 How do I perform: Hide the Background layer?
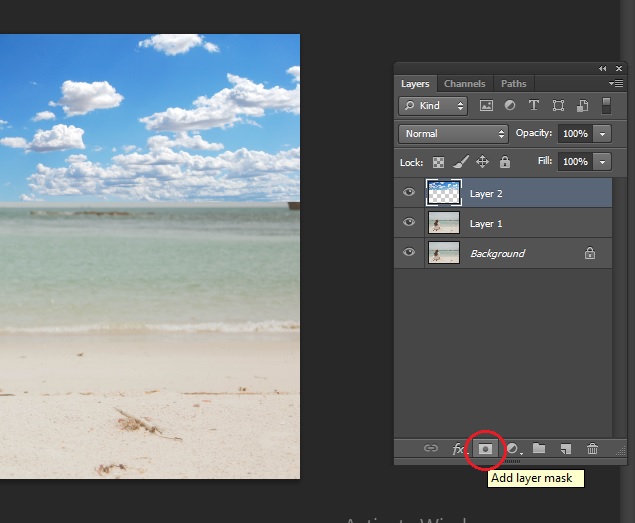[409, 253]
